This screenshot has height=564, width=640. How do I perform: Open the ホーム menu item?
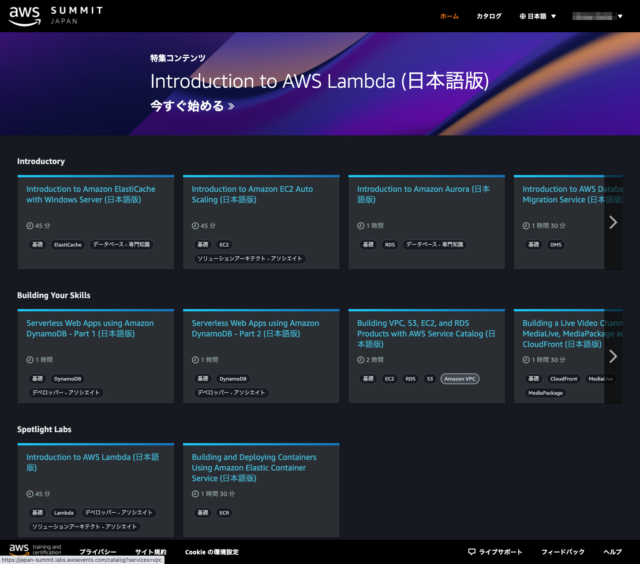[x=449, y=16]
